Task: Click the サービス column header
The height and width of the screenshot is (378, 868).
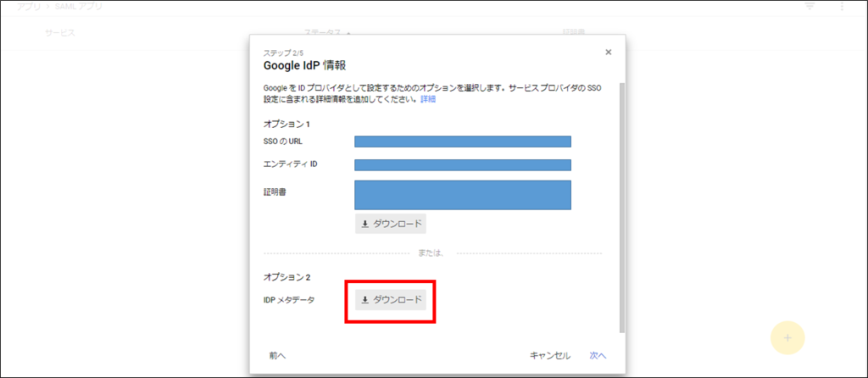Action: 60,33
